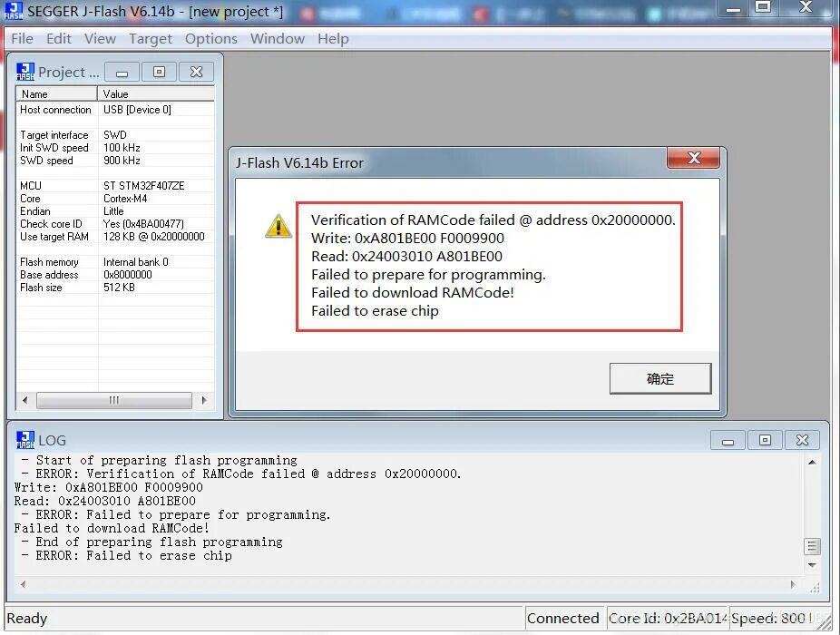Select the Flash size row
This screenshot has width=840, height=635.
[x=115, y=288]
